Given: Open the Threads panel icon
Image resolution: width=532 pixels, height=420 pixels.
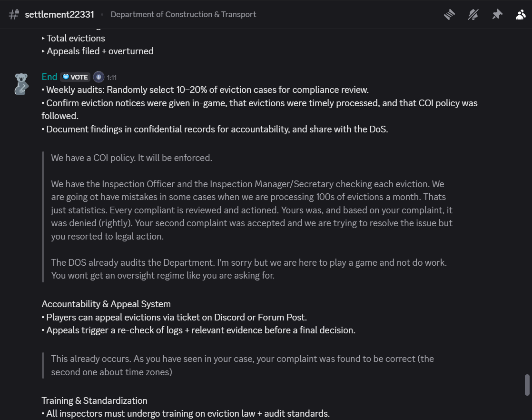Looking at the screenshot, I should click(449, 15).
